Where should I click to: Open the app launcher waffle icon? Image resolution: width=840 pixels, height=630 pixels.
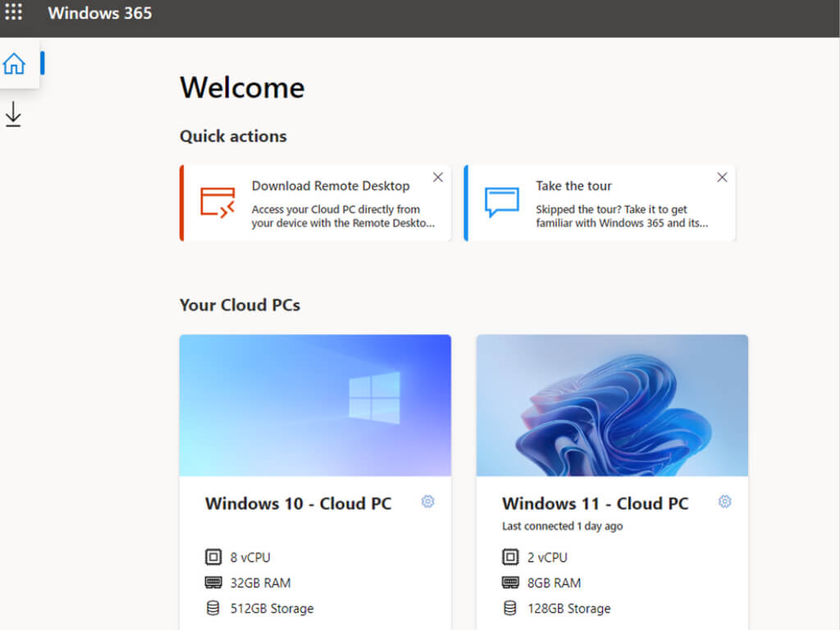coord(13,11)
